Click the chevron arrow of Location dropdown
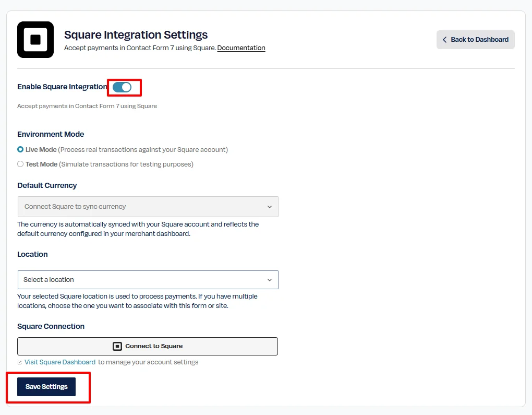532x415 pixels. tap(270, 280)
